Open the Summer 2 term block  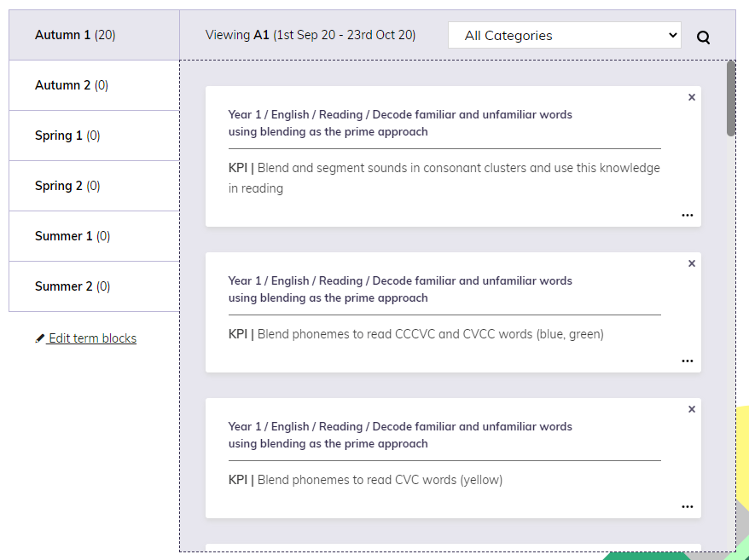94,286
